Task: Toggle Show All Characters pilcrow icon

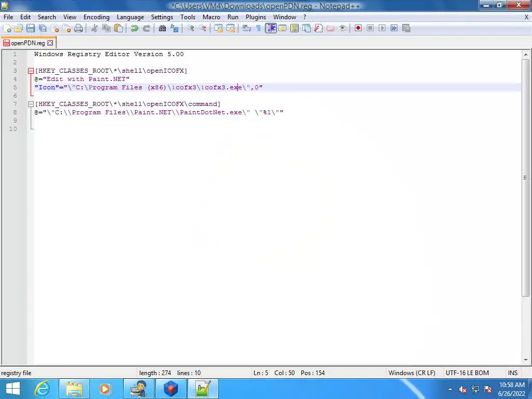Action: click(x=259, y=28)
